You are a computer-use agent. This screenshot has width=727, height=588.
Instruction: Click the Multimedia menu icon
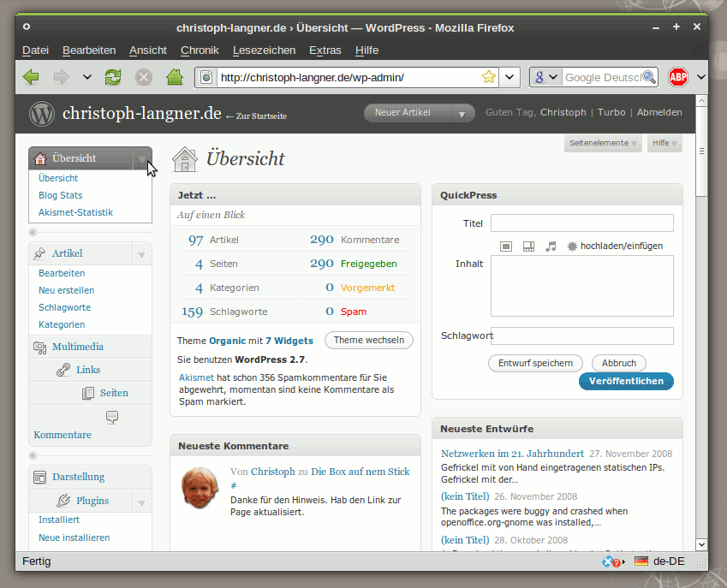point(40,347)
